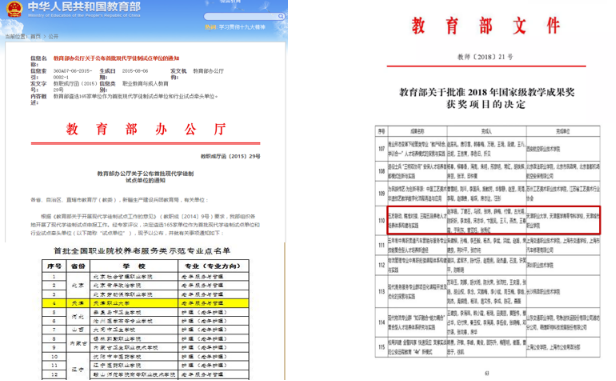
Task: Click the national emblem logo icon
Action: (x=14, y=9)
